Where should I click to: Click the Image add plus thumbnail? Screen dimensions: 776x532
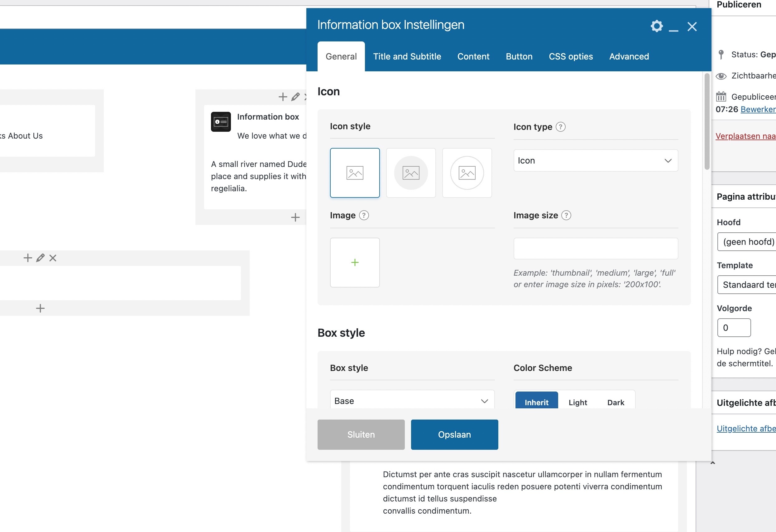(355, 262)
